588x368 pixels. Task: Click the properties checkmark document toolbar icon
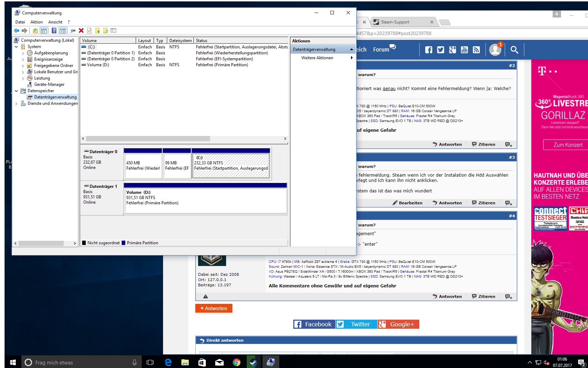[x=89, y=31]
